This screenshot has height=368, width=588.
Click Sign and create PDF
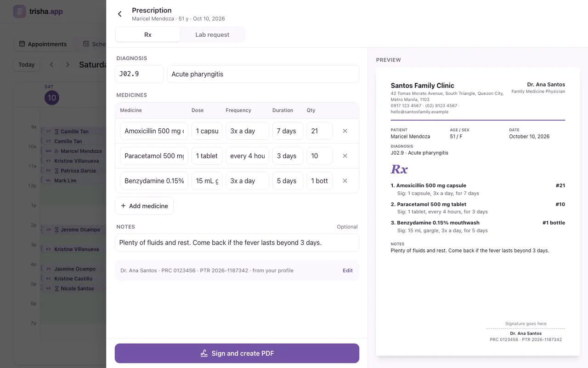point(237,353)
